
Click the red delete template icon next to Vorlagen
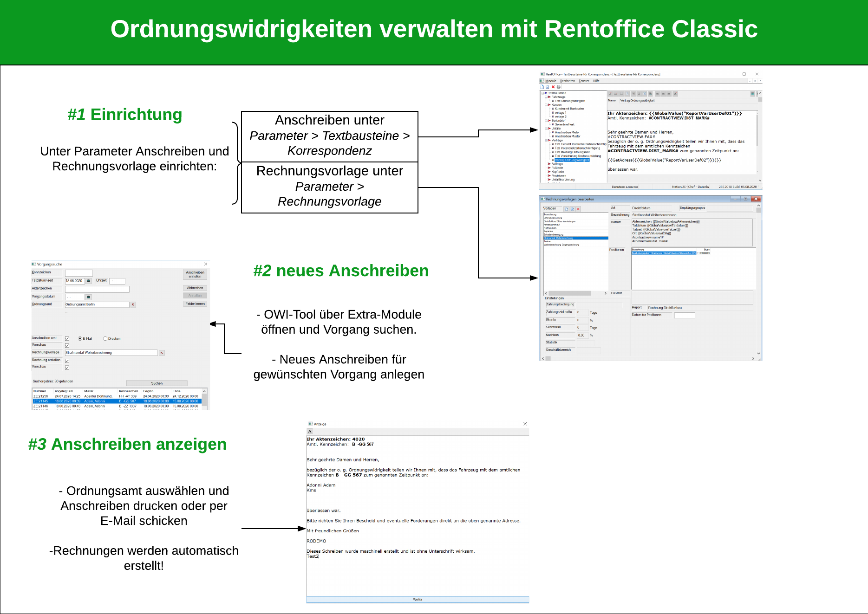pyautogui.click(x=578, y=209)
